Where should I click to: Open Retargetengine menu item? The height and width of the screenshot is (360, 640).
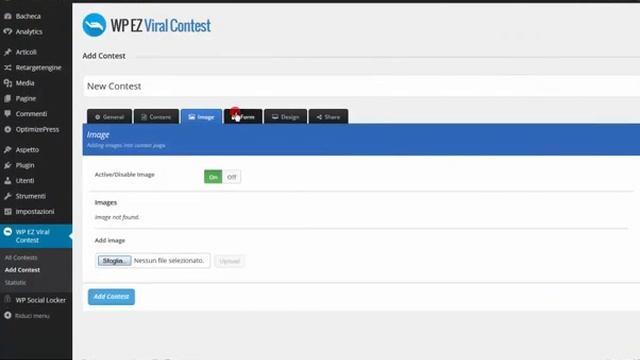[38, 67]
